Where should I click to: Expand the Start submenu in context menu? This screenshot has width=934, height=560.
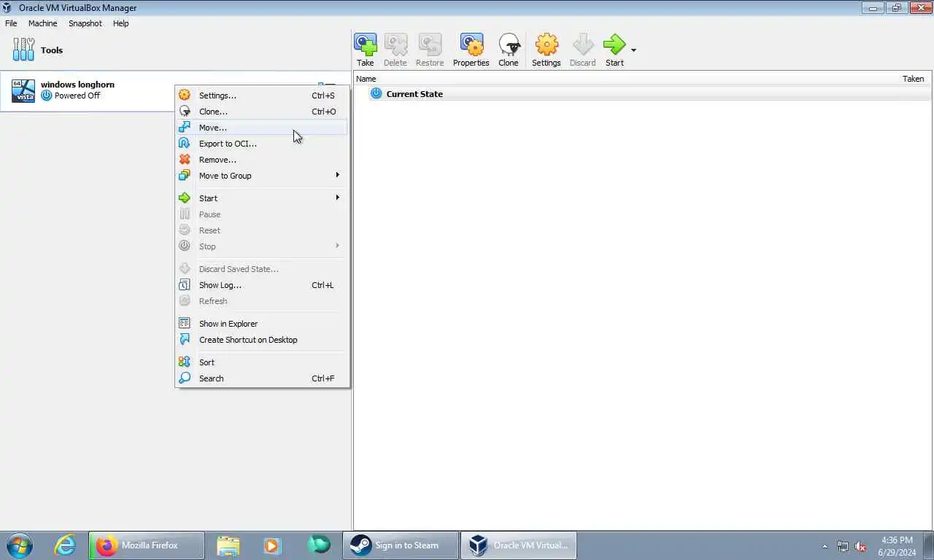[x=262, y=198]
